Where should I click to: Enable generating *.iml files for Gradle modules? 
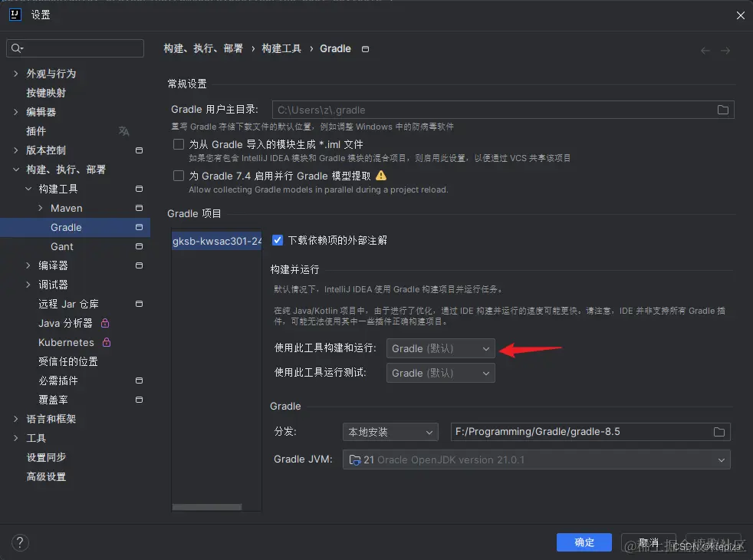[x=178, y=143]
